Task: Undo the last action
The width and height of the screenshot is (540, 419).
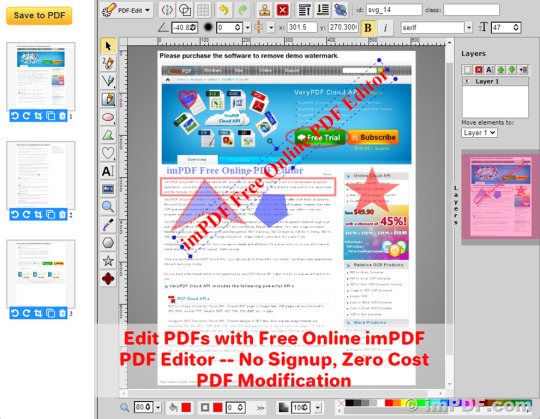Action: (x=224, y=10)
